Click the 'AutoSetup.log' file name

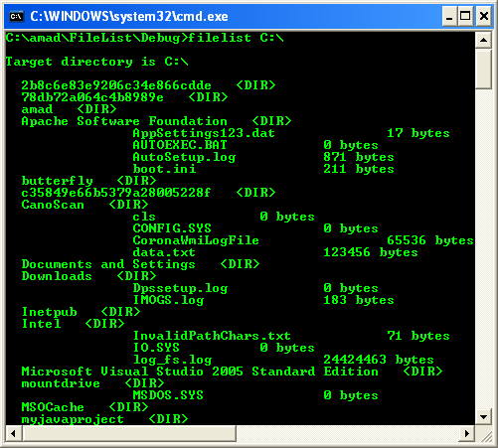coord(184,157)
